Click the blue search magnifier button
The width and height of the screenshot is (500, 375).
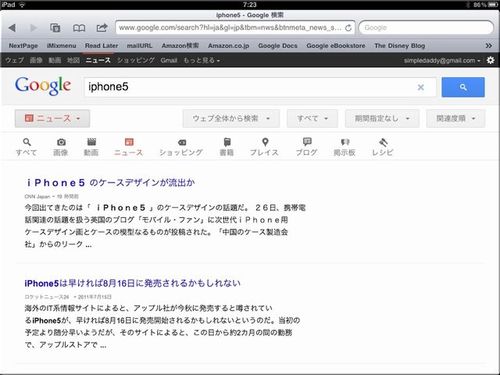click(463, 87)
